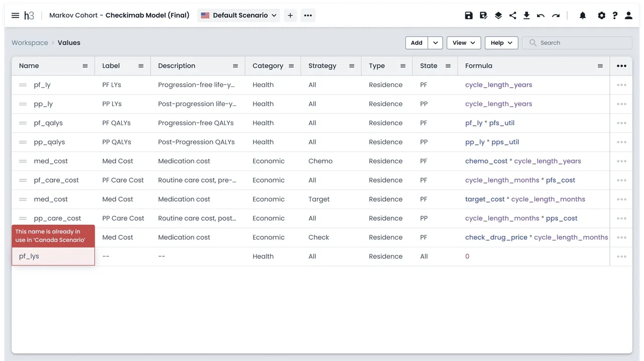Open the View dropdown
The height and width of the screenshot is (361, 644).
tap(464, 43)
